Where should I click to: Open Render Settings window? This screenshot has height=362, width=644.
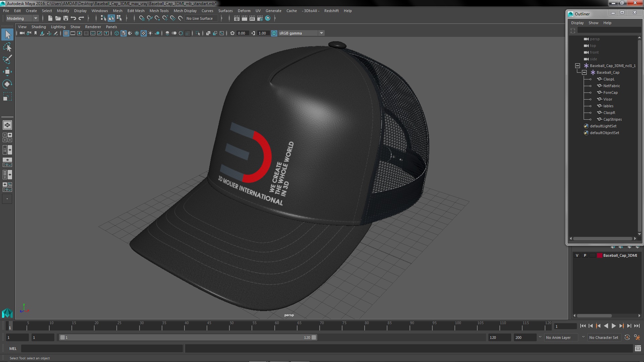click(x=260, y=18)
